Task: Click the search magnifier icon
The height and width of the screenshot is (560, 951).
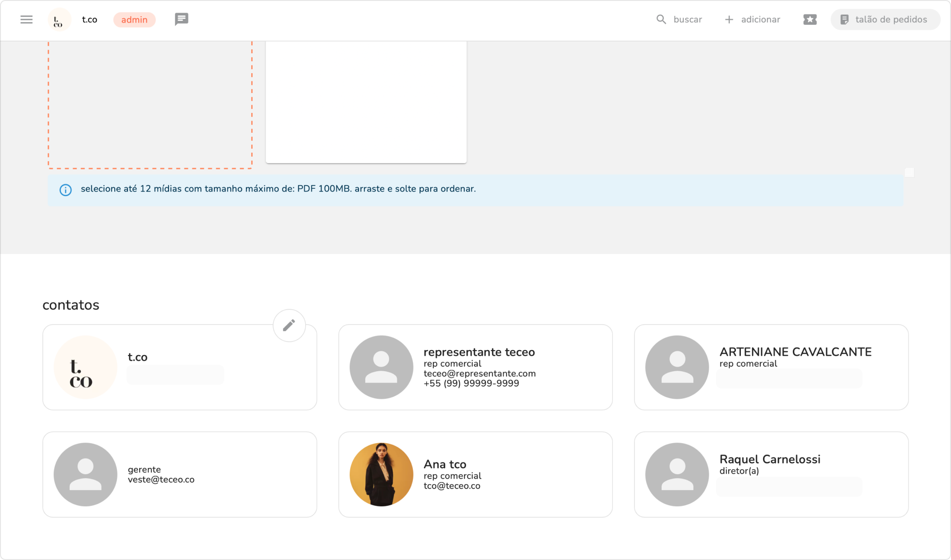Action: pos(661,19)
